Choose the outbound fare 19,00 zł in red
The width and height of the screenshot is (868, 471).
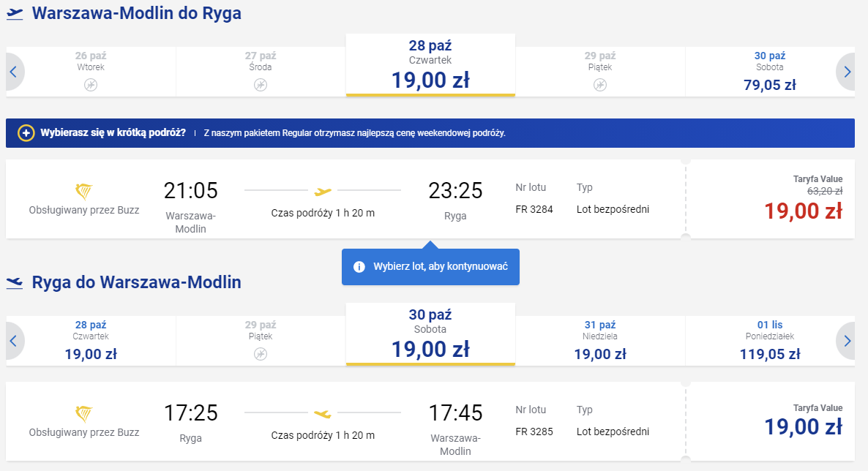[804, 211]
